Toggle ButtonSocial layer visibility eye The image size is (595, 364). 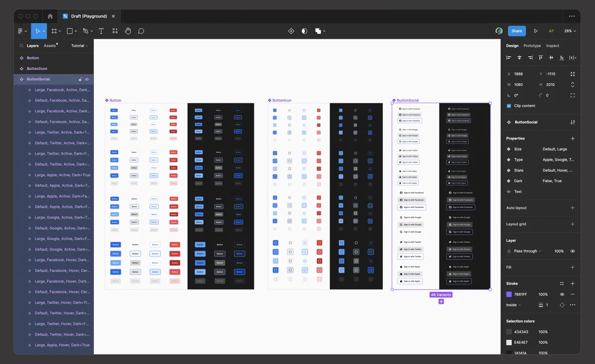[87, 79]
